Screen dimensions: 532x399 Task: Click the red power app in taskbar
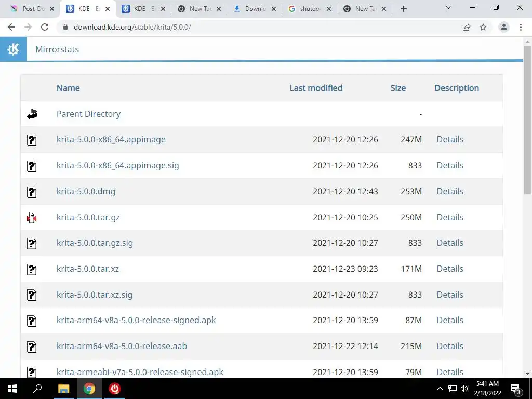115,389
